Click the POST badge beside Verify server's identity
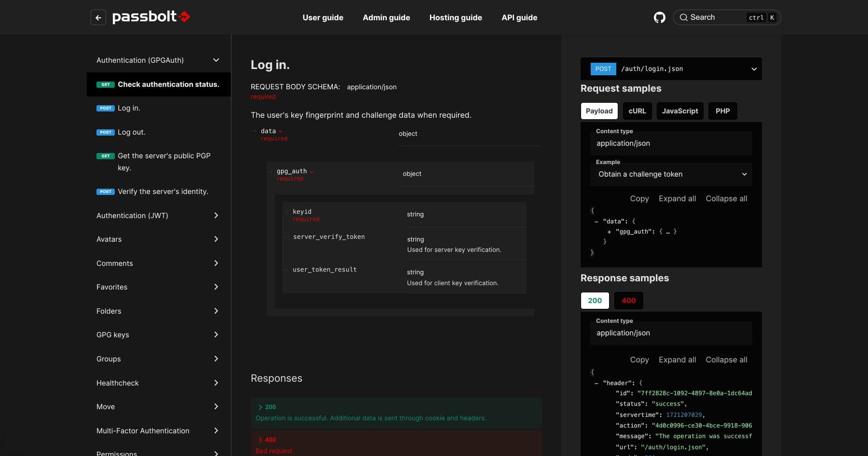 coord(106,192)
